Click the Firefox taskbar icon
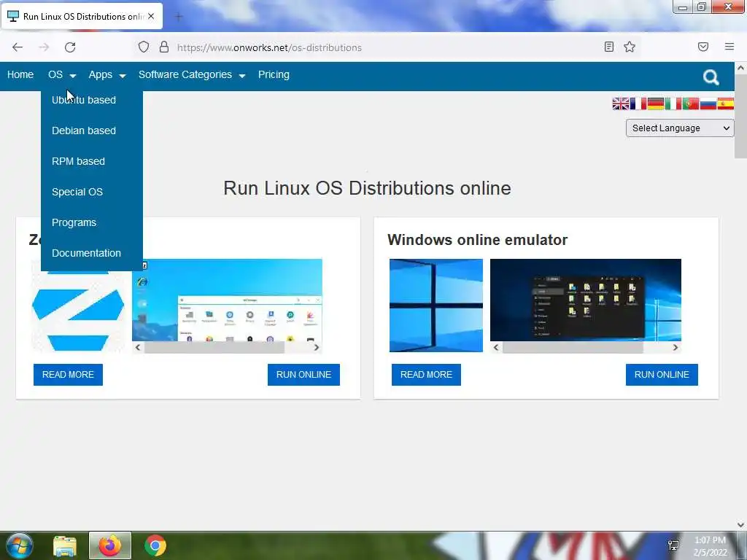This screenshot has height=560, width=747. tap(110, 545)
